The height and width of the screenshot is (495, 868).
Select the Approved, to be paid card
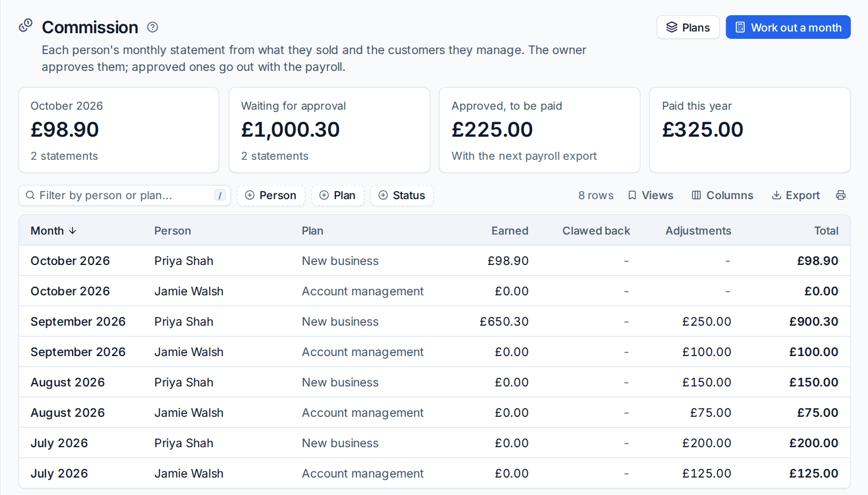[x=539, y=130]
